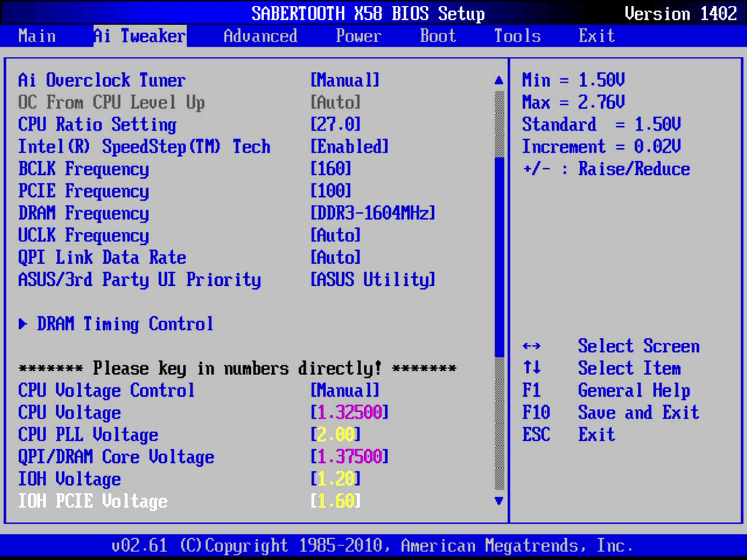Click the Min = 1.50V help text
The image size is (747, 560).
573,80
